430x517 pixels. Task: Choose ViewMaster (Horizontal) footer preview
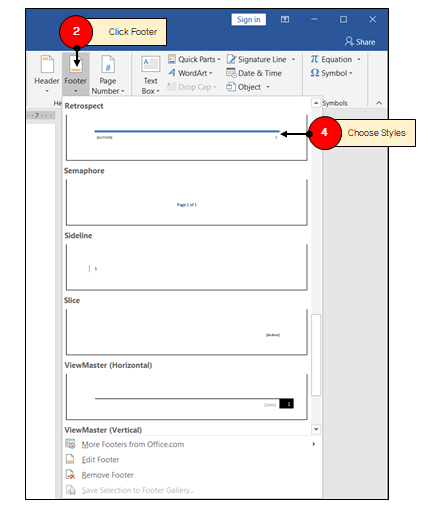click(187, 397)
